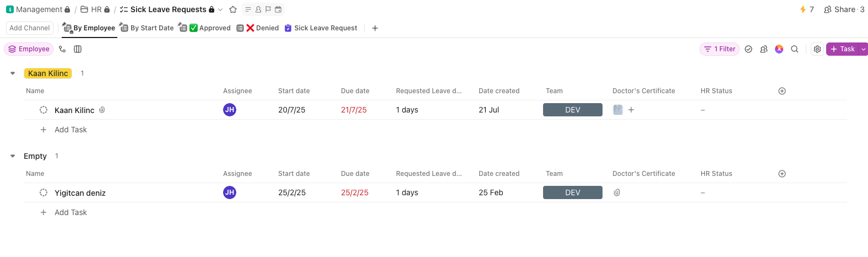Open the subtasks display icon beside Employee
868x257 pixels.
[62, 49]
